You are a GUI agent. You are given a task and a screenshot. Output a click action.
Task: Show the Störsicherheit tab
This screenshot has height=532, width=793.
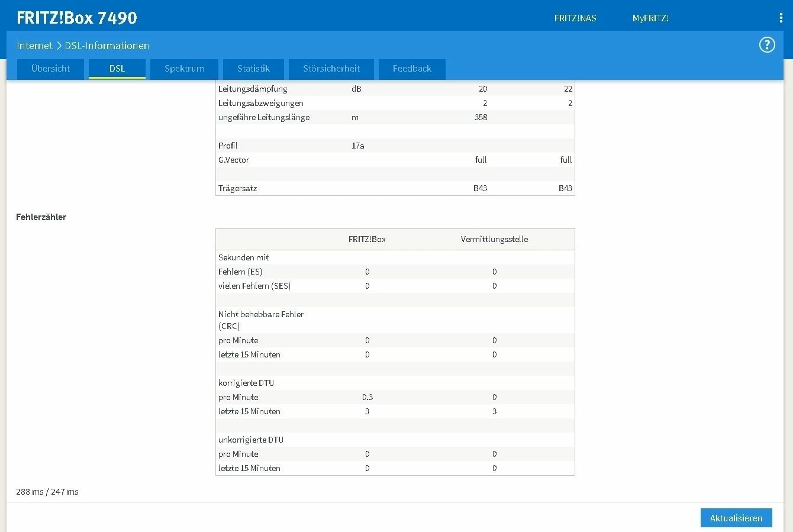(x=331, y=69)
